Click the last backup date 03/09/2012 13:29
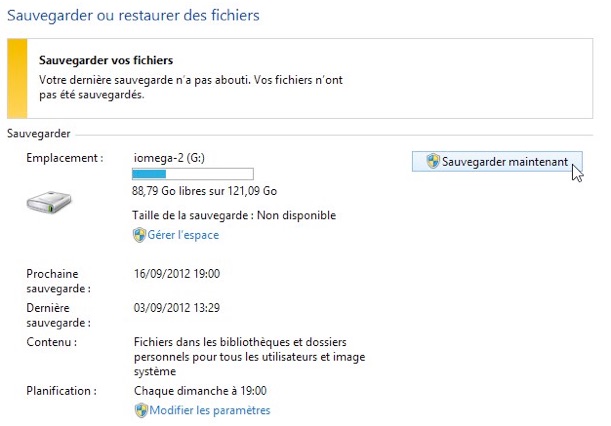Image resolution: width=611 pixels, height=426 pixels. tap(176, 308)
